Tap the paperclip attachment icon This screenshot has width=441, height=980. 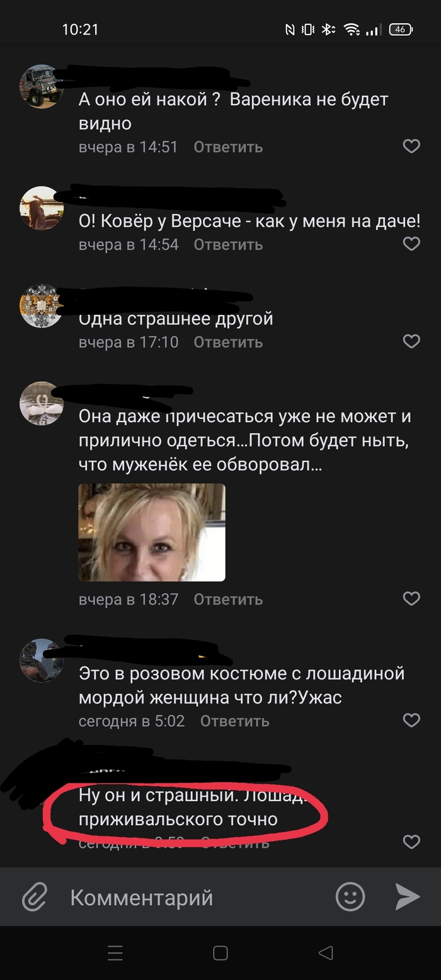pyautogui.click(x=35, y=897)
